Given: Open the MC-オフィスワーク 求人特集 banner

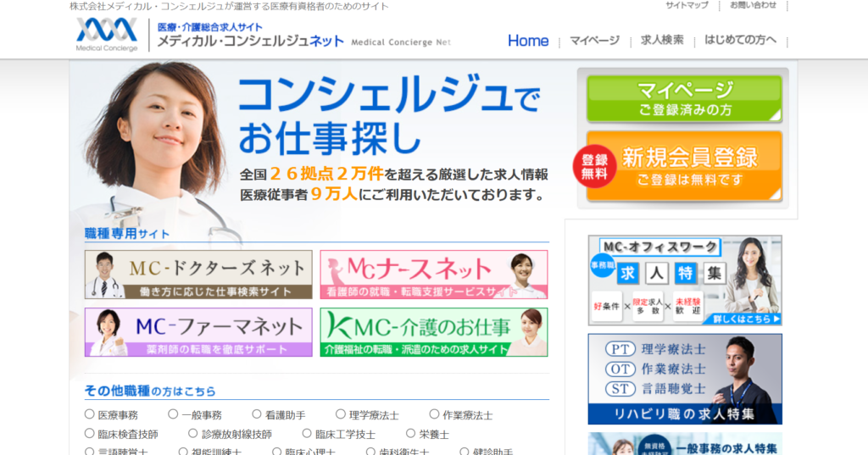Looking at the screenshot, I should point(684,280).
